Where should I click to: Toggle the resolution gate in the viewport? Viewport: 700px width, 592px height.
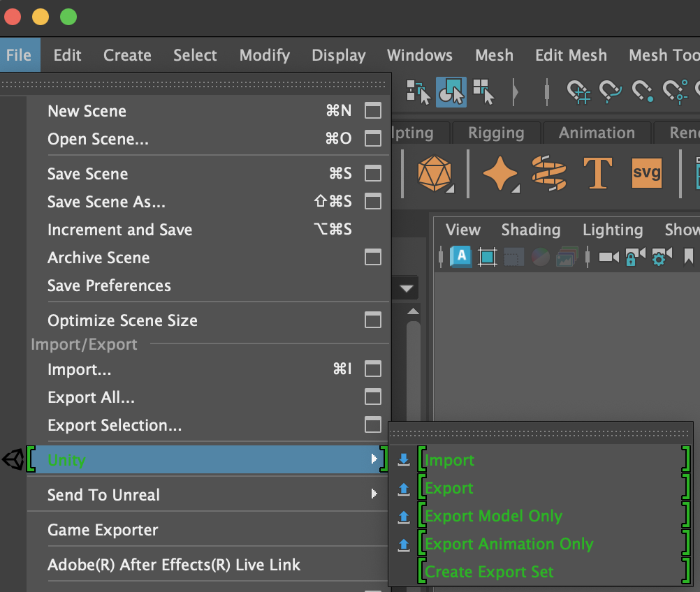pos(487,257)
